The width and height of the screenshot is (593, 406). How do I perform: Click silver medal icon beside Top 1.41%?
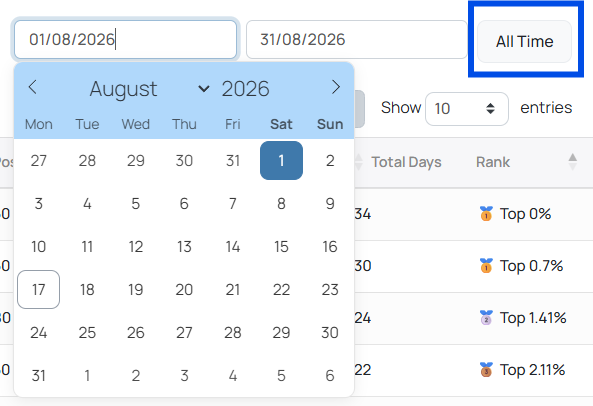point(486,318)
